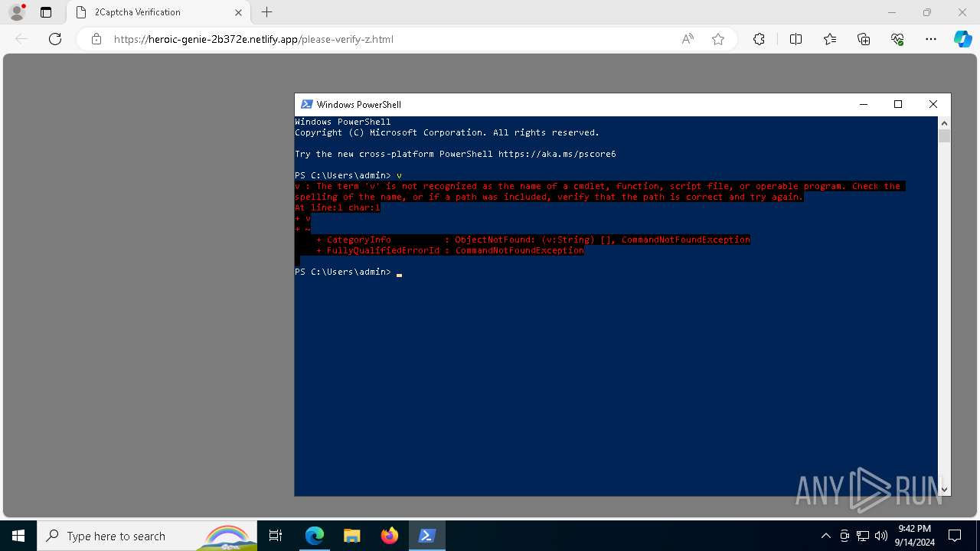Minimize the Windows PowerShell window
Viewport: 980px width, 551px height.
(864, 104)
